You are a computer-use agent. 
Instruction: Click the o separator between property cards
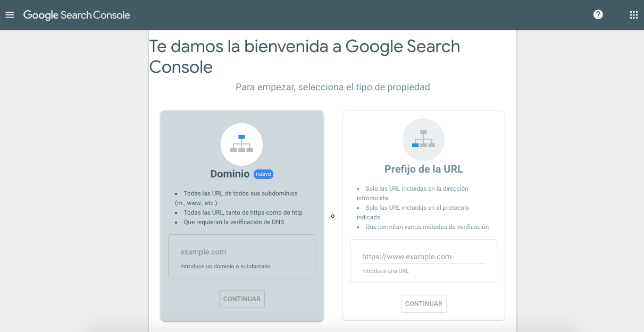point(333,216)
